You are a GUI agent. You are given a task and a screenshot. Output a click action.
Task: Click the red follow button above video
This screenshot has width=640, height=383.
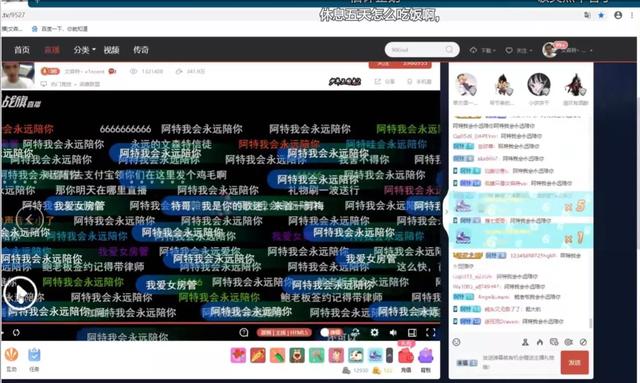click(x=400, y=64)
